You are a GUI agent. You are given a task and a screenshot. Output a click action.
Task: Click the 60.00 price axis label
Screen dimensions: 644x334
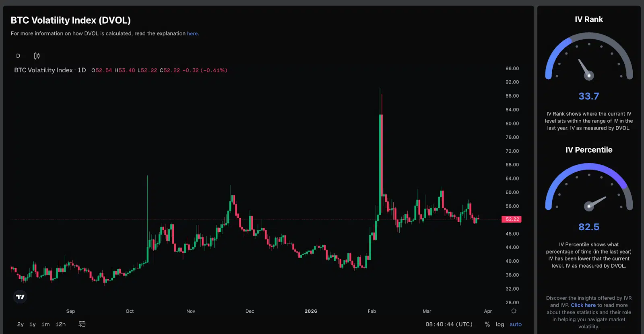click(x=512, y=192)
